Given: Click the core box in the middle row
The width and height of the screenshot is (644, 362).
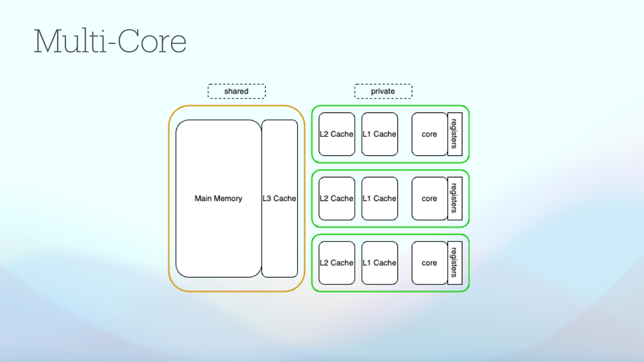Looking at the screenshot, I should click(x=429, y=198).
